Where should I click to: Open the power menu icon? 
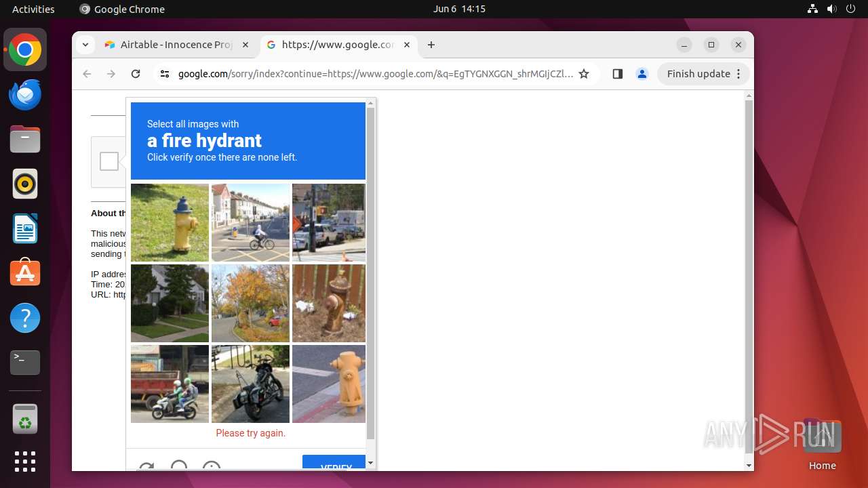click(x=850, y=9)
